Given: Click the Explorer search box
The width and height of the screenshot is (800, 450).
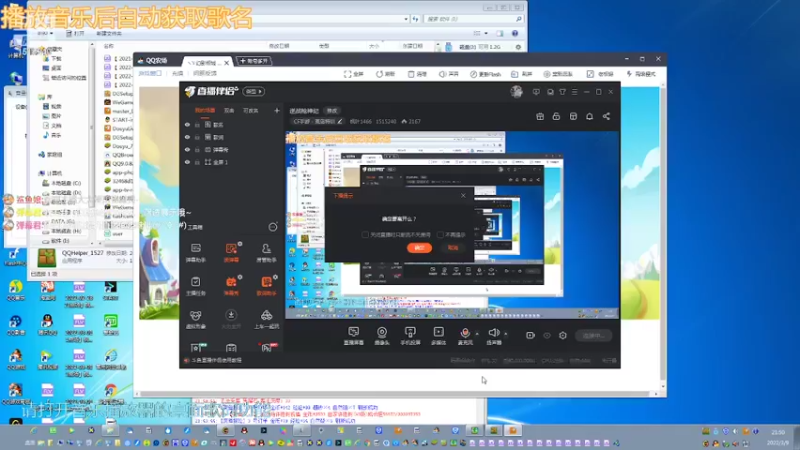Looking at the screenshot, I should 473,19.
